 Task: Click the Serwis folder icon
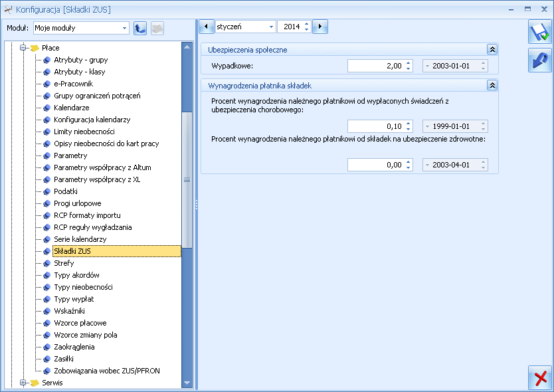tap(35, 383)
